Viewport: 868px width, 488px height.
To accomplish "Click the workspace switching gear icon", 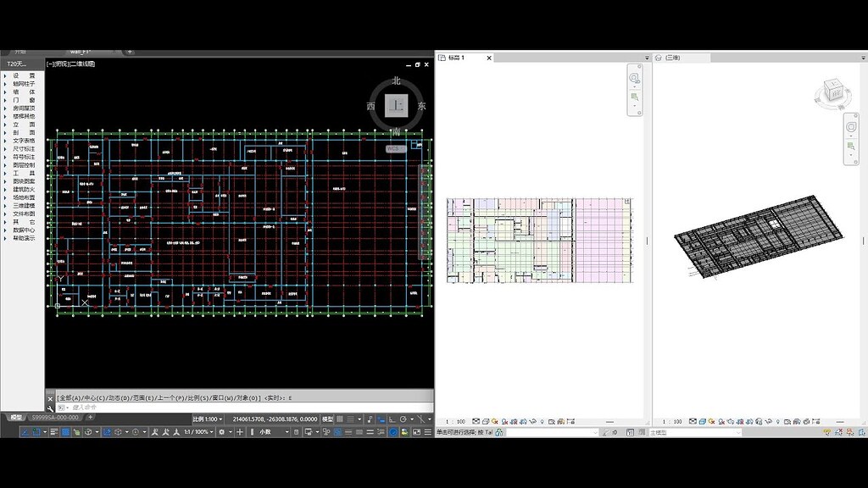I will (221, 432).
